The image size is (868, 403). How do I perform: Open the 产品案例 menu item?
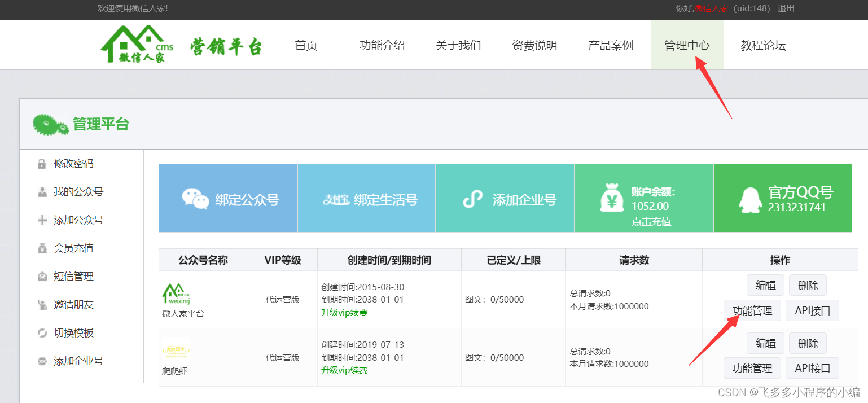coord(611,45)
